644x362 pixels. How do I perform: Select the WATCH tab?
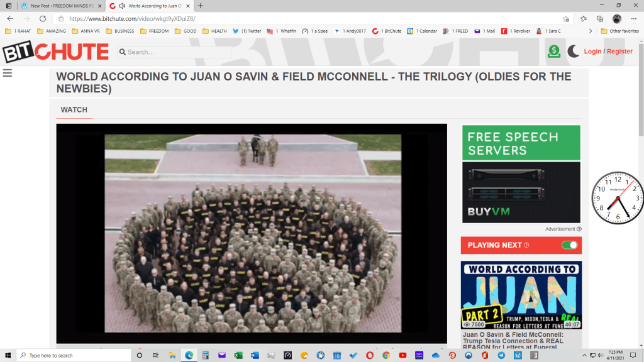coord(74,110)
